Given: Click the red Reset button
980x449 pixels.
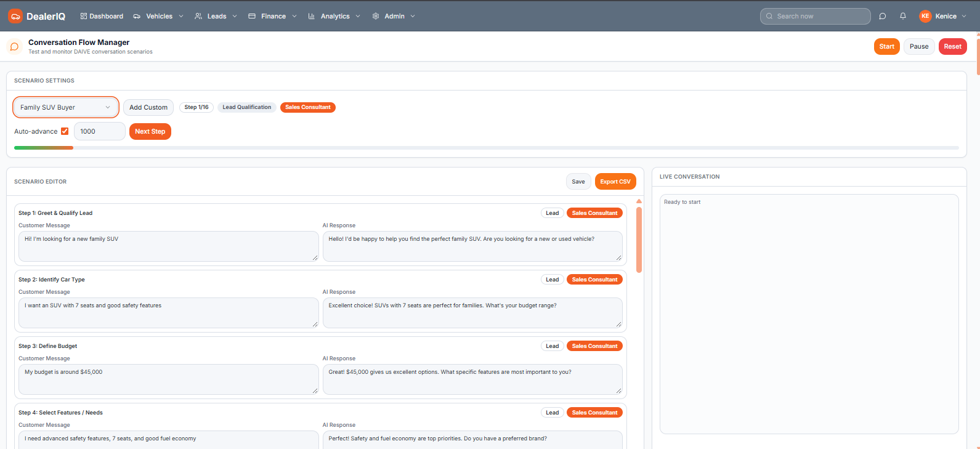Looking at the screenshot, I should click(953, 46).
